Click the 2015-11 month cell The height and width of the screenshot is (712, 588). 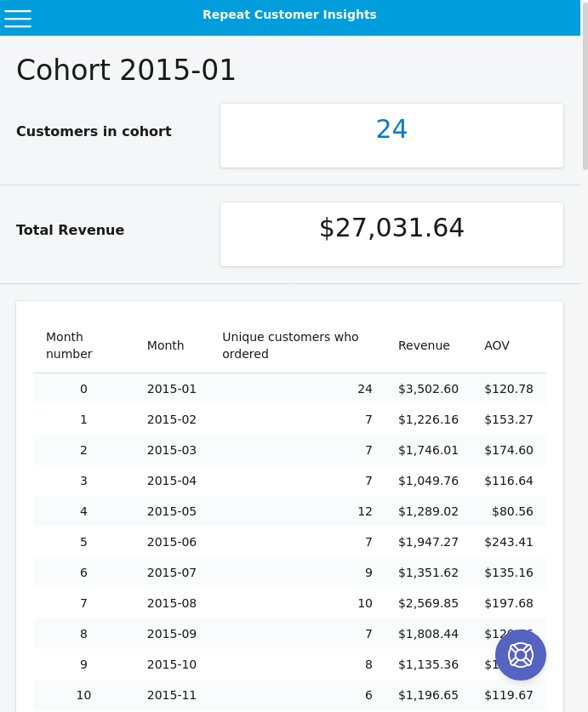tap(171, 695)
